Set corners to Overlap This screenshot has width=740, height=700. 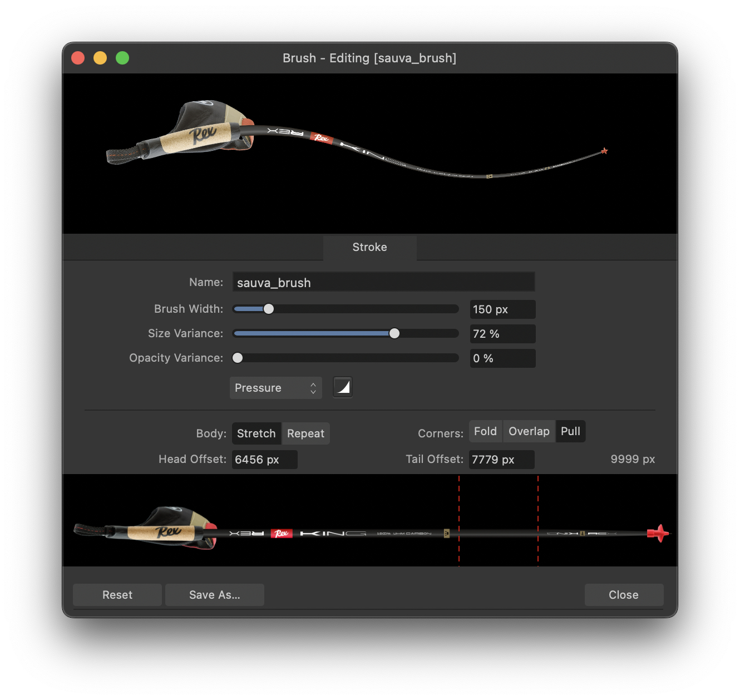(x=529, y=431)
